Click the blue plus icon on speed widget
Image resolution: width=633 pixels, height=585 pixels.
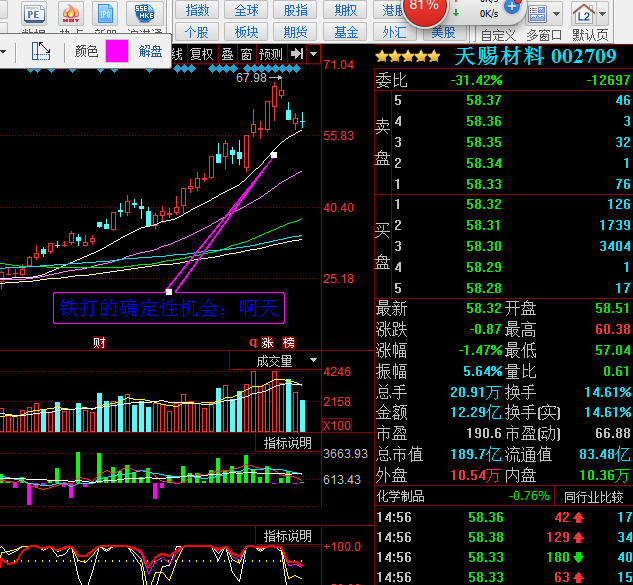click(x=512, y=6)
